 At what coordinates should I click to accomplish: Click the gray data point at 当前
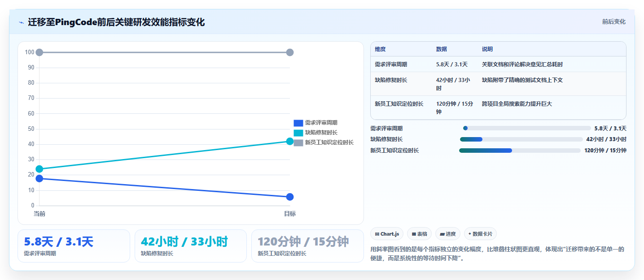(x=39, y=52)
